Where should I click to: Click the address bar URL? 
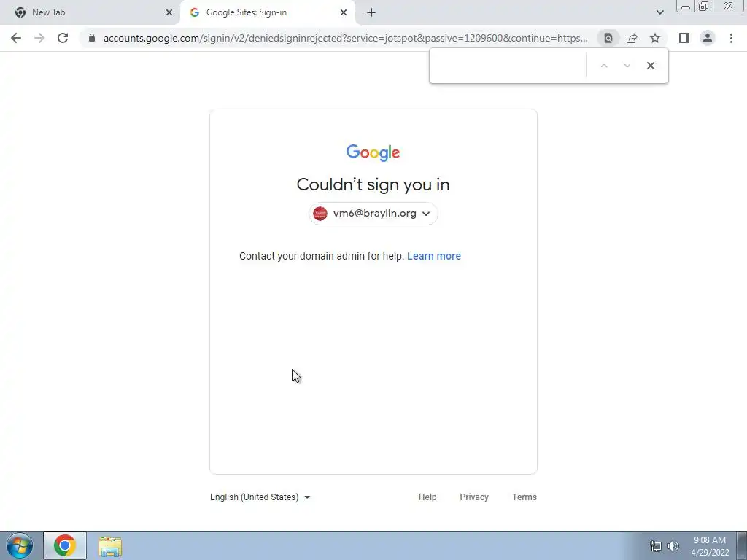[345, 38]
